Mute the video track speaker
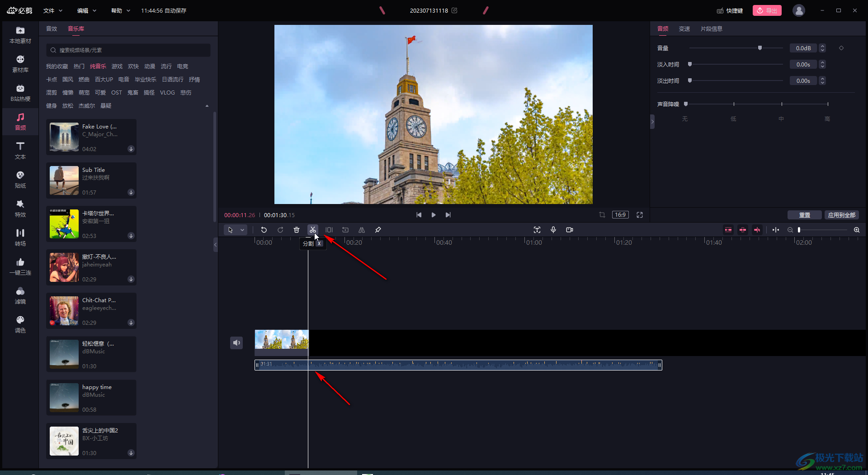 (236, 343)
